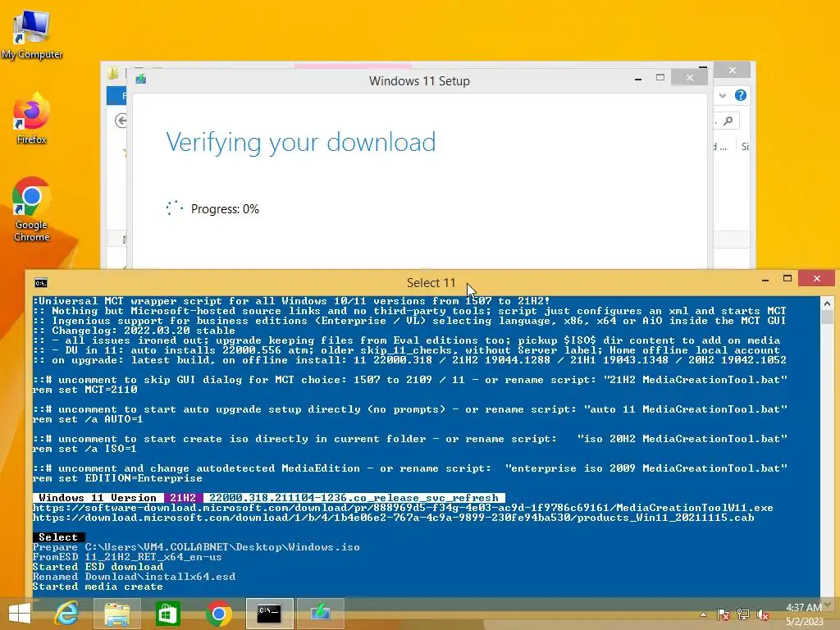Open the Windows Start button

click(x=20, y=614)
